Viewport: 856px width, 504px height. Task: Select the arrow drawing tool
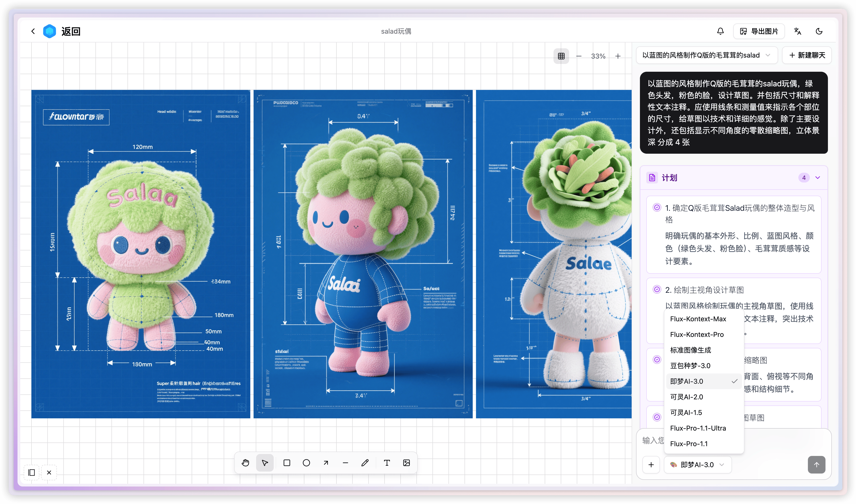pyautogui.click(x=326, y=463)
